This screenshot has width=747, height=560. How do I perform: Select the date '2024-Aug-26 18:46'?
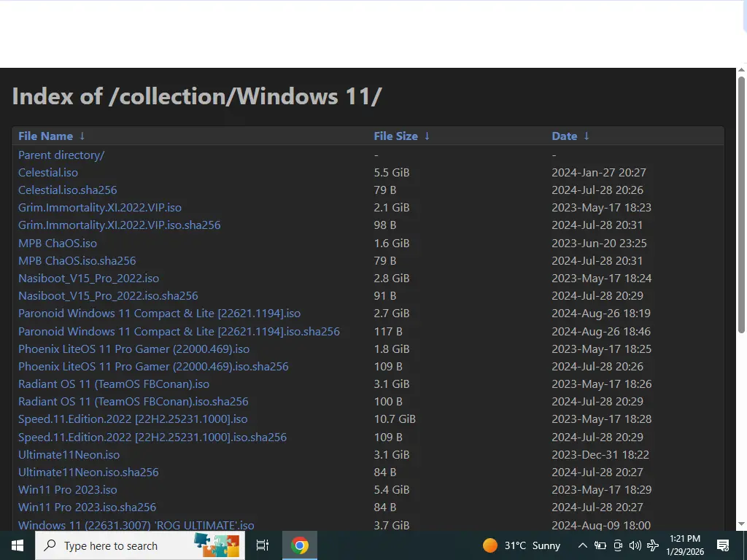tap(601, 332)
